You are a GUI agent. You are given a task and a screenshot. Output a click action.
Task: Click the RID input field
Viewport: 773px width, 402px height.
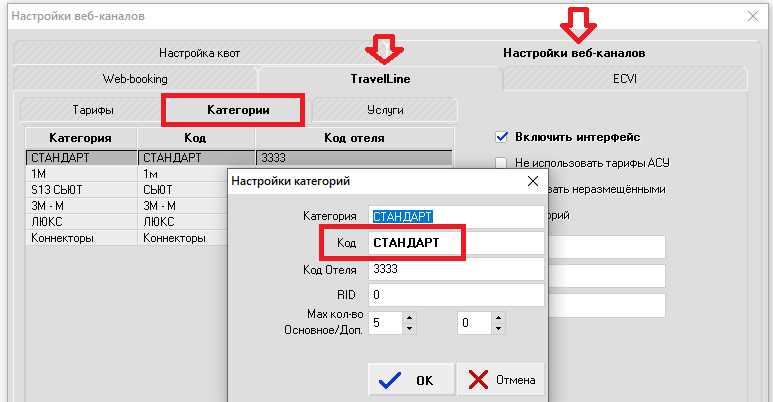(x=456, y=295)
